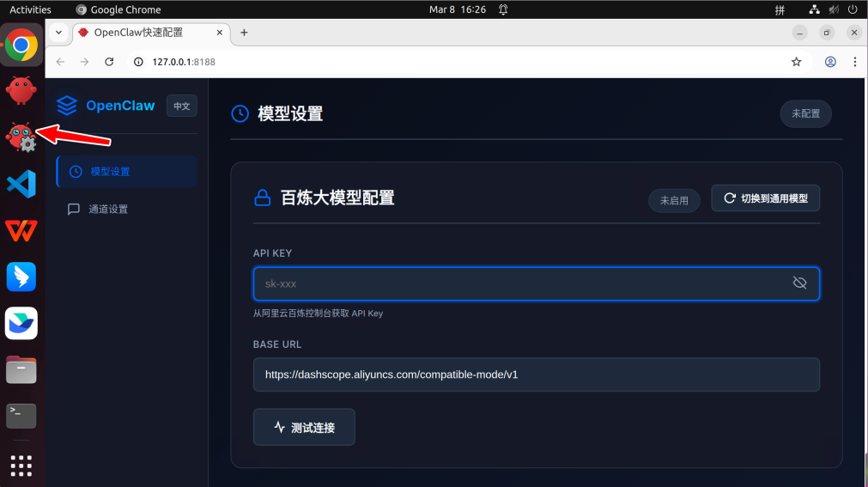Open the Files manager dock icon
The width and height of the screenshot is (868, 487).
coord(21,369)
